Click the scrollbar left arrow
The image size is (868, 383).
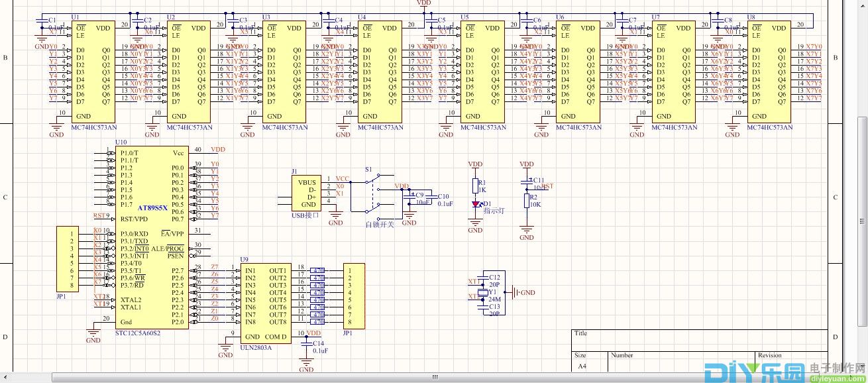(5, 377)
